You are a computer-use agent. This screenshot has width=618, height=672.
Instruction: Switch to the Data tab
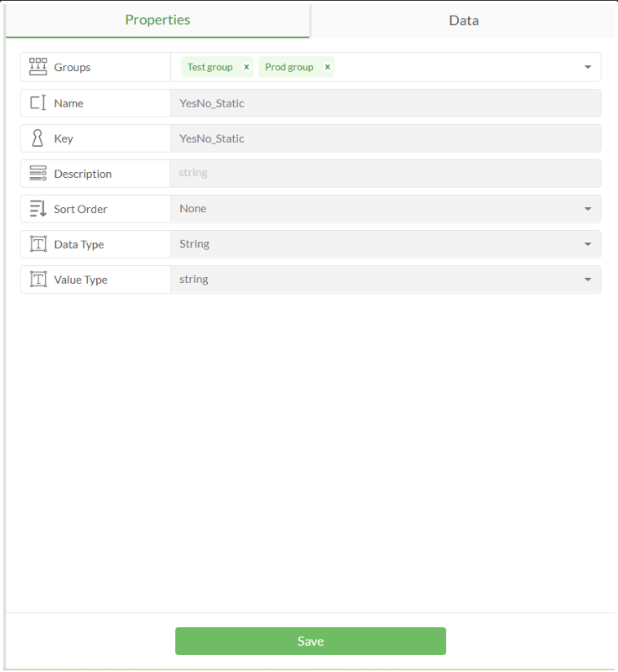[x=463, y=20]
